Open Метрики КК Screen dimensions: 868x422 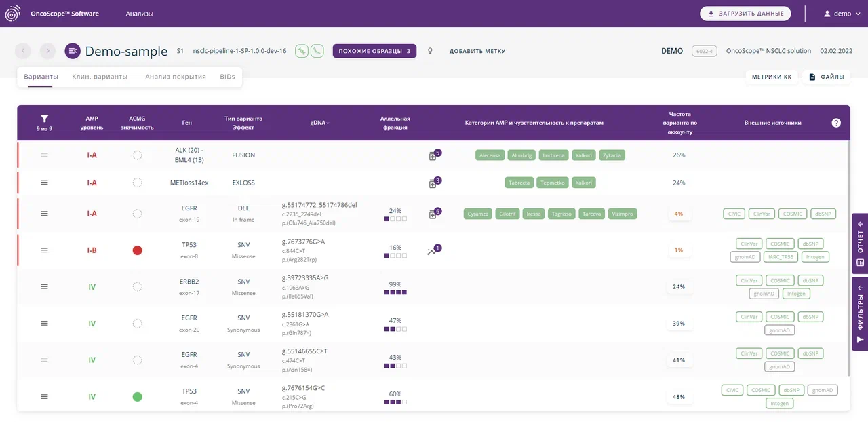772,77
